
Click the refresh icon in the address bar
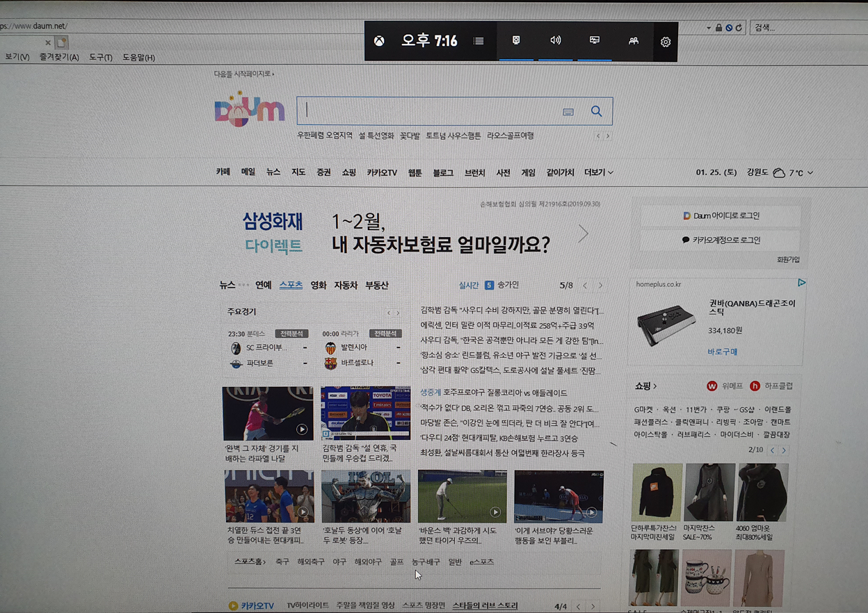[739, 28]
